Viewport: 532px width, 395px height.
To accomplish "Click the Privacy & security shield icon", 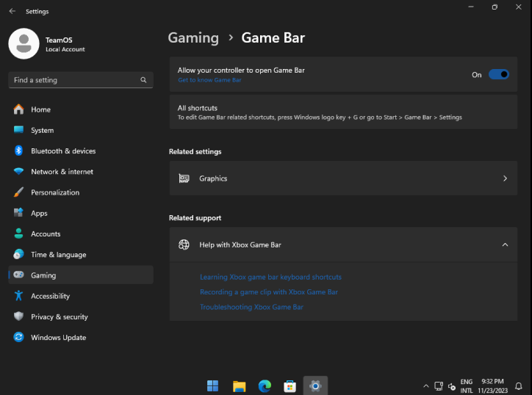I will (18, 316).
